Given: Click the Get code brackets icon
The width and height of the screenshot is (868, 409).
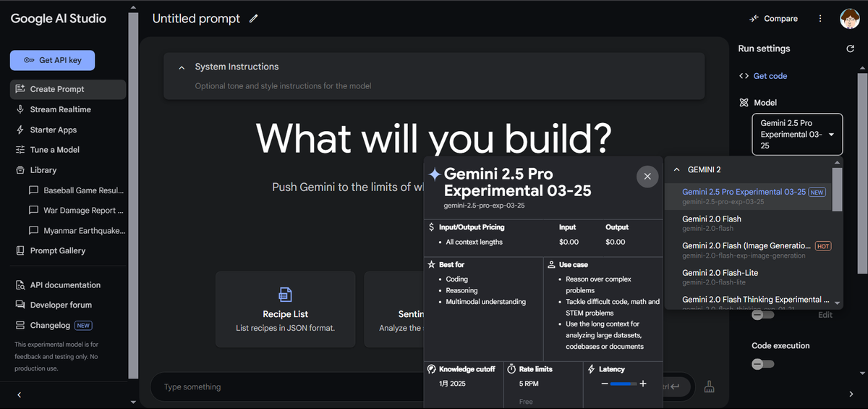Looking at the screenshot, I should (x=744, y=76).
